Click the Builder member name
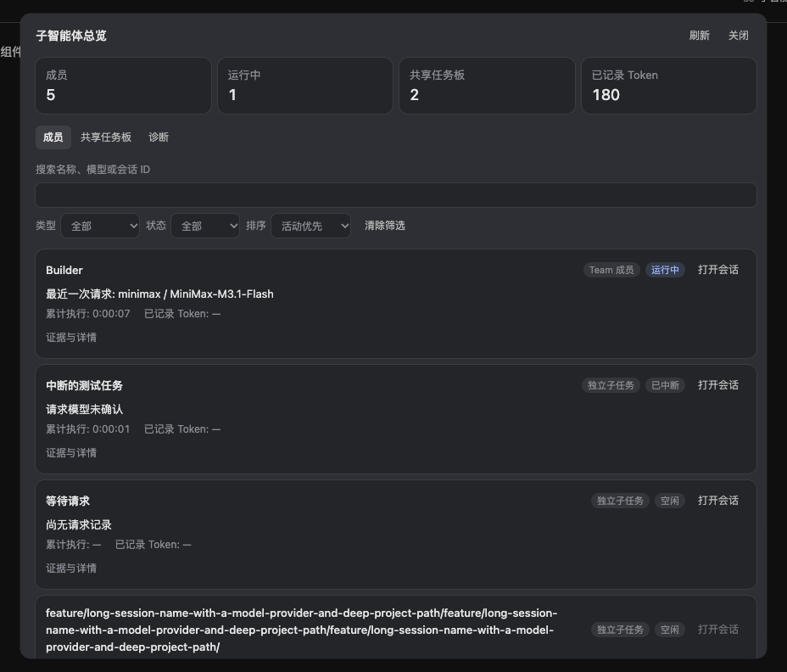 click(x=64, y=270)
